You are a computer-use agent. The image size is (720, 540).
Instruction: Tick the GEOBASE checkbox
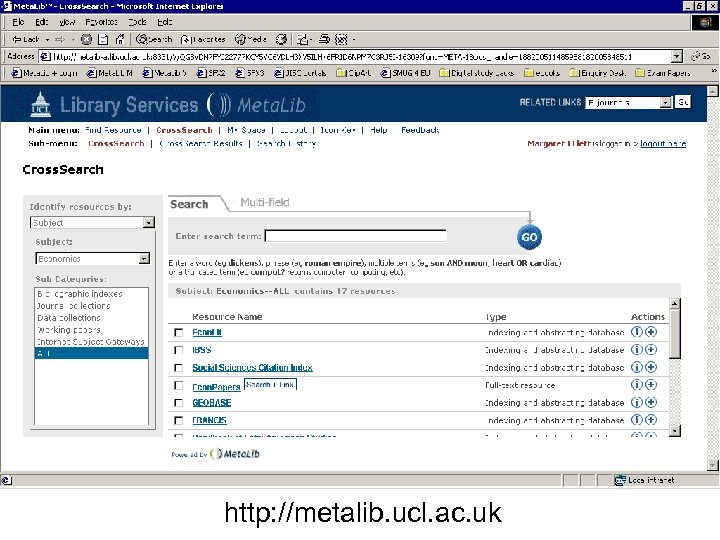(x=179, y=403)
